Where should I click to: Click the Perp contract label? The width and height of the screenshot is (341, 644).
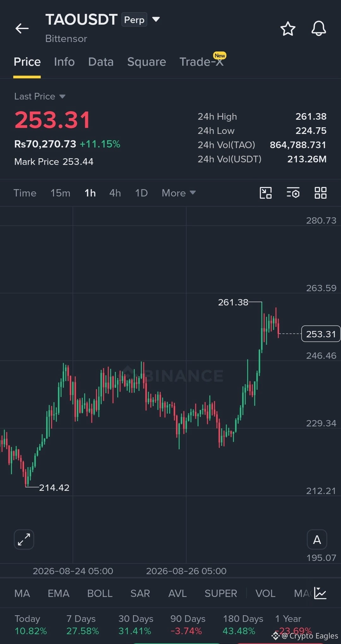click(134, 20)
